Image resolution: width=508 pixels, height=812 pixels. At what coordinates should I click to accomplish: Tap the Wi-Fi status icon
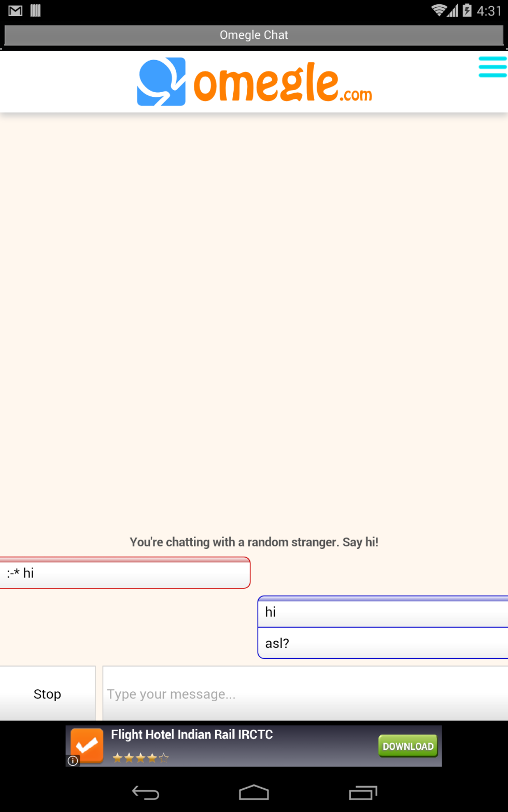point(439,10)
